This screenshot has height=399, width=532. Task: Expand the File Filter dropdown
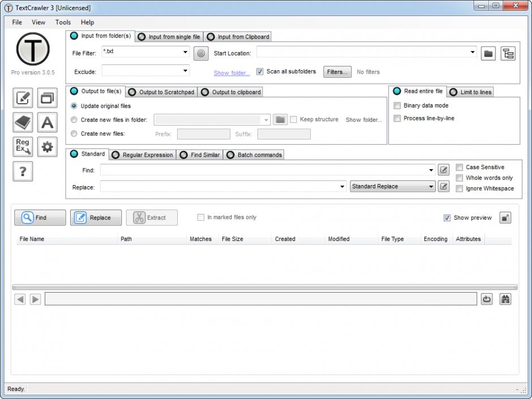(185, 52)
